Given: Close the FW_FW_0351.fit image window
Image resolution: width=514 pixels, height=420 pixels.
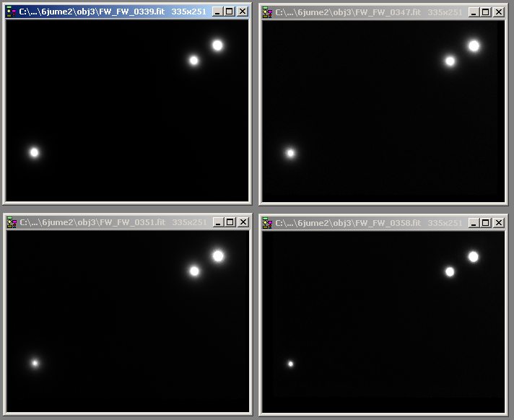Looking at the screenshot, I should (243, 222).
